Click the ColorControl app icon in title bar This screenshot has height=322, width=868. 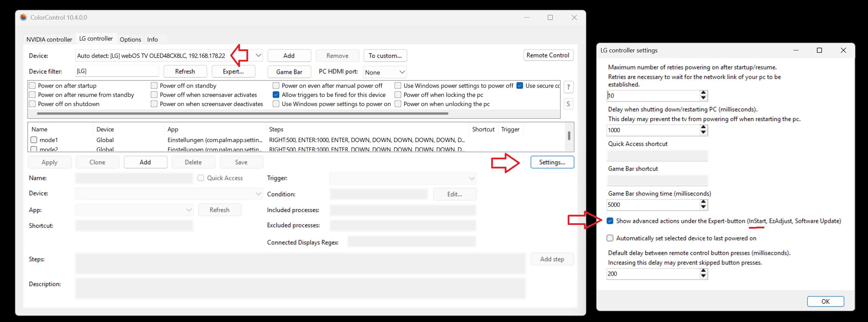23,17
